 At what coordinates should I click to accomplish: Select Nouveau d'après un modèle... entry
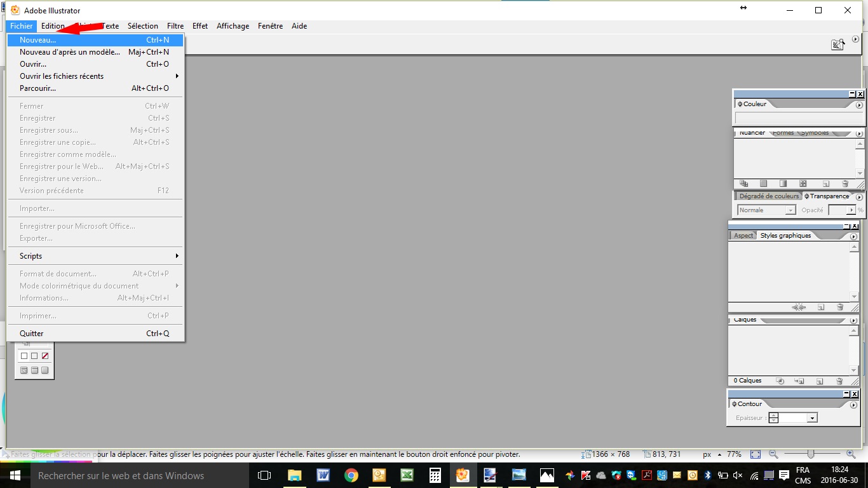pos(95,52)
